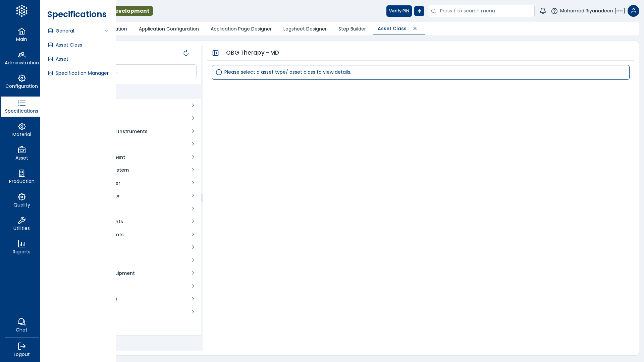The image size is (644, 362).
Task: Expand the row ending in 'stem'
Action: click(193, 170)
